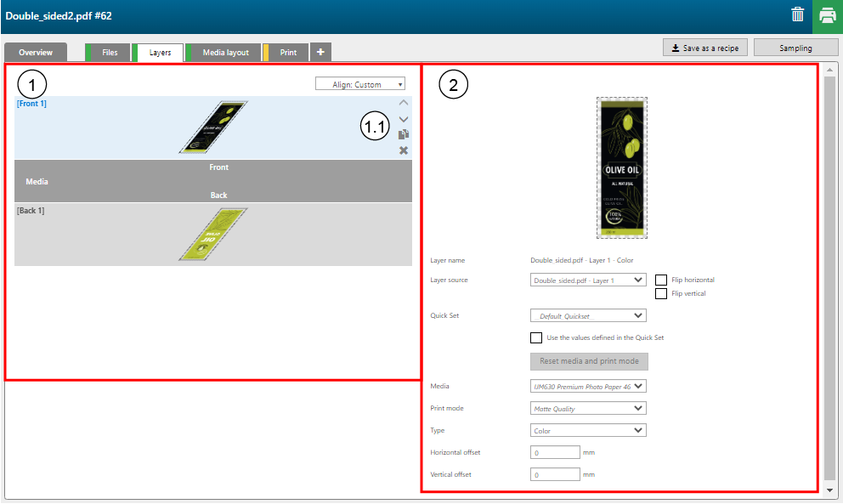Check Use values defined in Quick Set

click(536, 337)
